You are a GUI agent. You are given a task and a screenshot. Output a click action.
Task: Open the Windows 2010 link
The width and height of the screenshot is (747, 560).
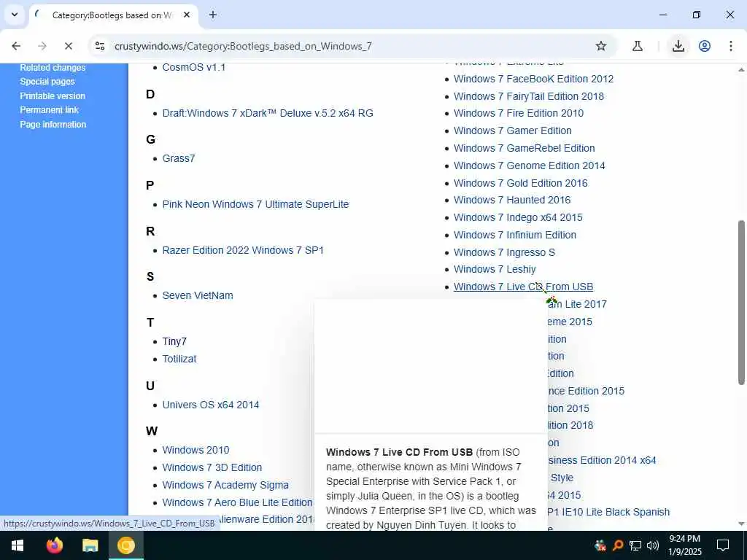click(x=196, y=450)
